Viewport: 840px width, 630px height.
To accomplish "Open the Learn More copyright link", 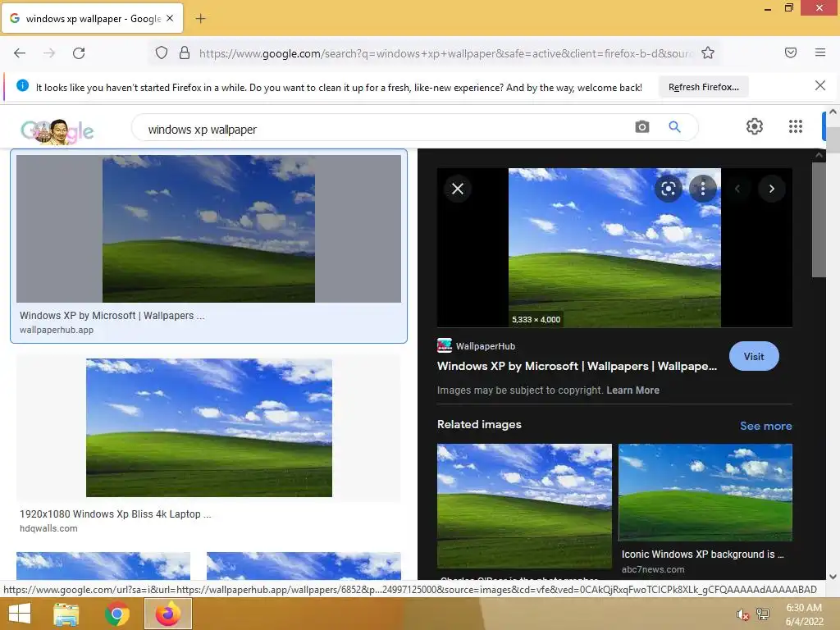I will pyautogui.click(x=632, y=390).
